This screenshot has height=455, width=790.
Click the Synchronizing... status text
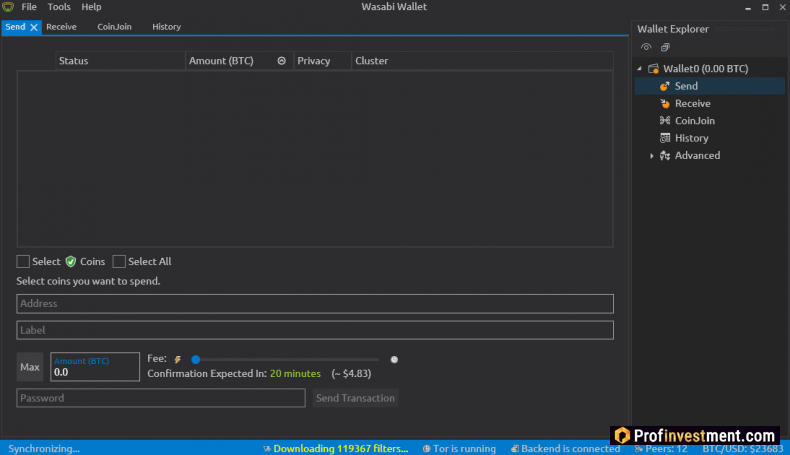44,448
